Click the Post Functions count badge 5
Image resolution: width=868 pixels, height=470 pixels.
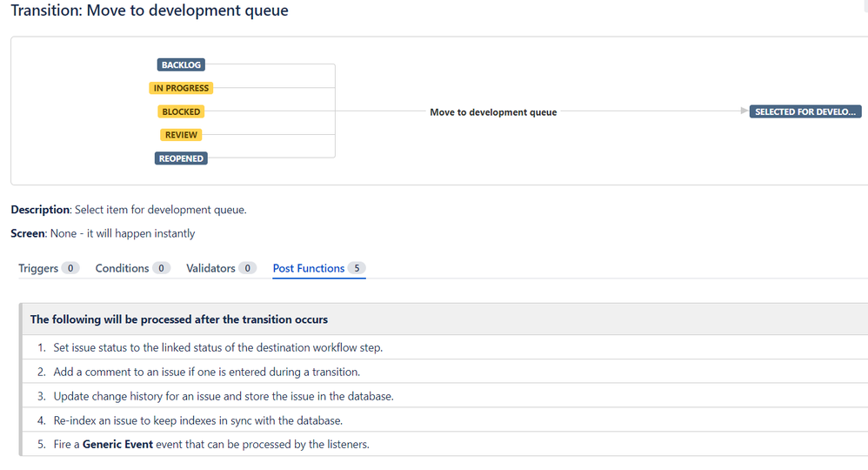pyautogui.click(x=357, y=268)
